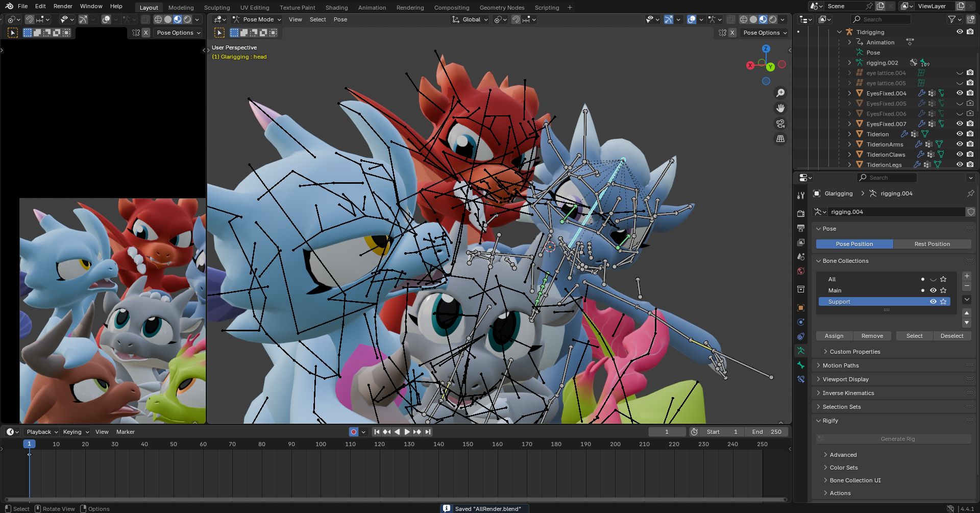
Task: Collapse Tidrigging tree in outliner
Action: pos(840,32)
